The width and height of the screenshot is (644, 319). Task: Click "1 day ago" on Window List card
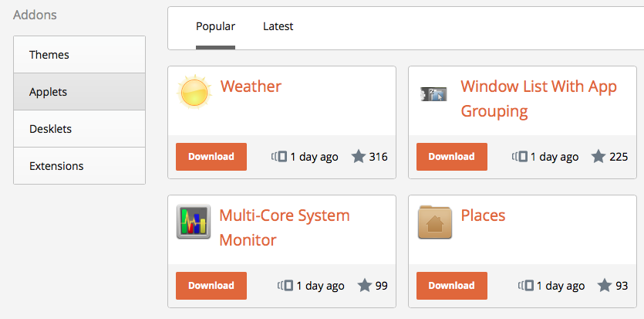[x=555, y=157]
